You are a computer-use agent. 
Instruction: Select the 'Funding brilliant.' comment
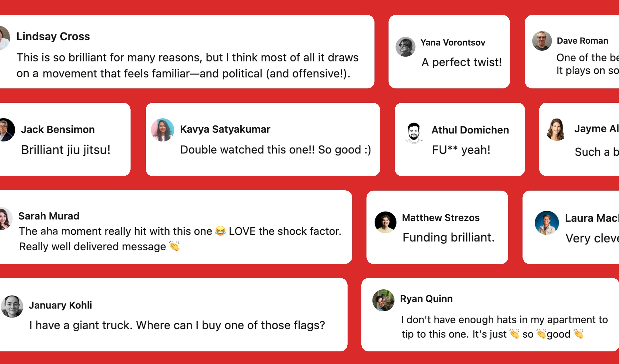449,238
